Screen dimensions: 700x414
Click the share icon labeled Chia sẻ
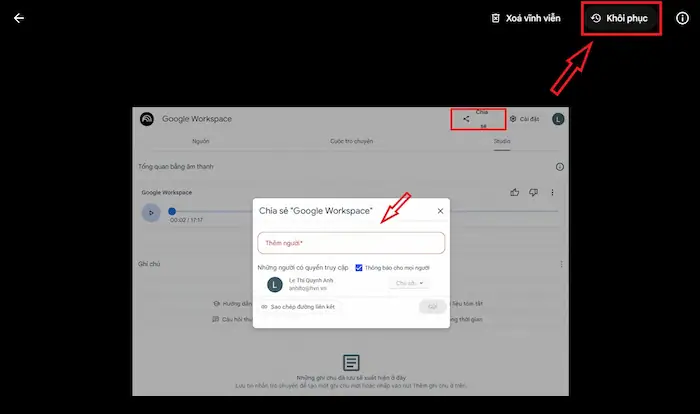click(467, 119)
